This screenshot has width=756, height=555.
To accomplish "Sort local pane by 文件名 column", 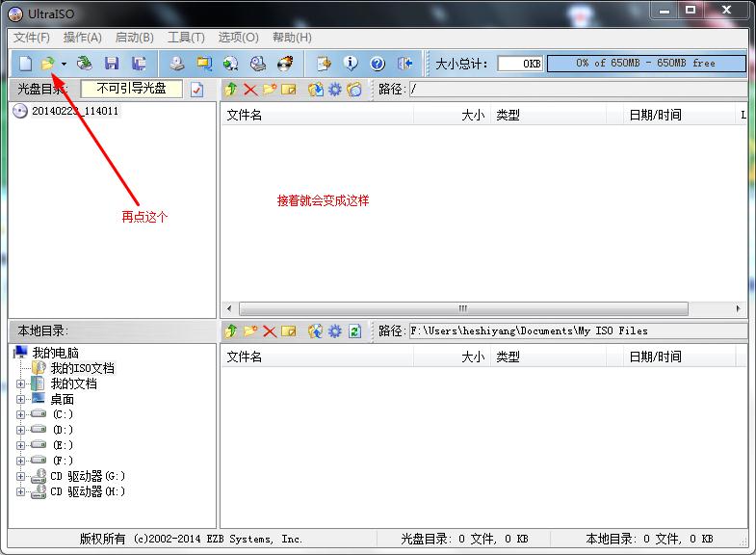I will point(317,357).
